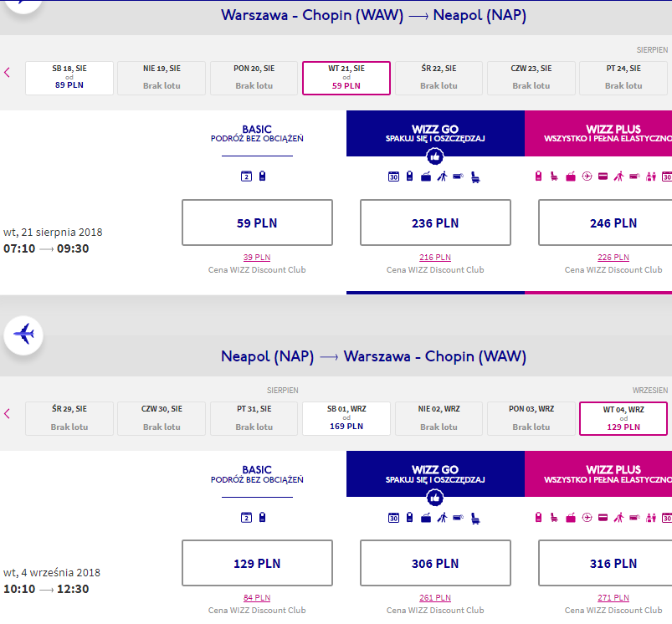This screenshot has height=624, width=672.
Task: Click the WIZZ GO thumbs-up badge, return
Action: coord(435,498)
